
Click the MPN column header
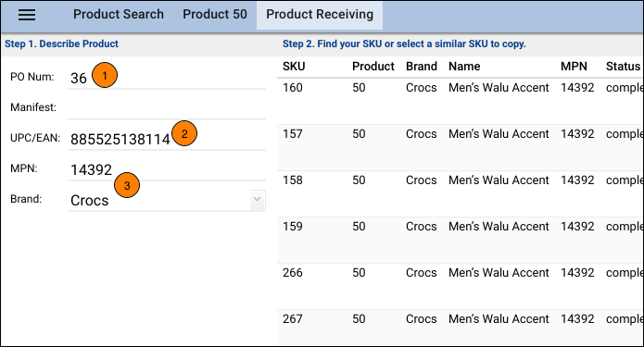click(x=574, y=66)
